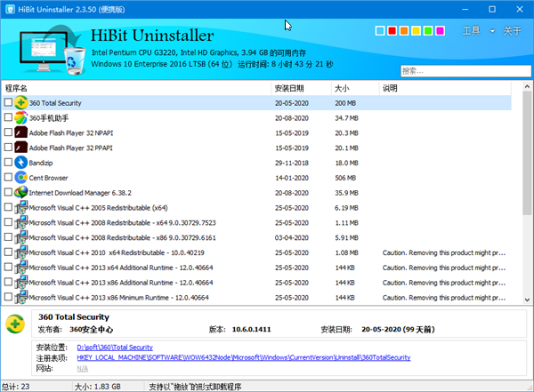The width and height of the screenshot is (534, 392).
Task: Tick the Visual C++ 2010 x64 checkbox
Action: pos(8,252)
